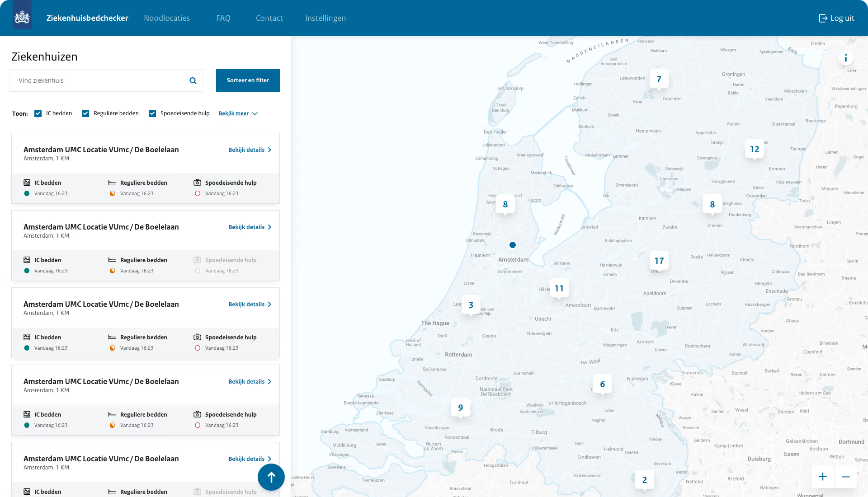Open the FAQ menu item
Viewport: 868px width, 497px height.
pyautogui.click(x=223, y=18)
